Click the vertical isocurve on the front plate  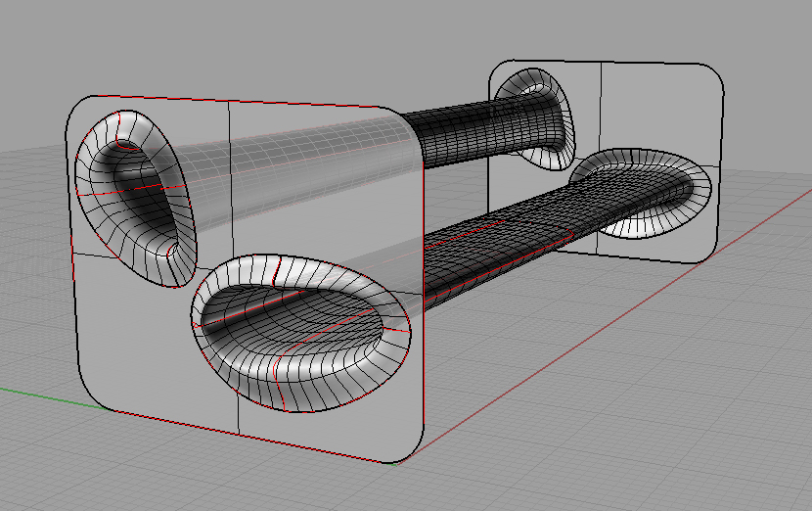pyautogui.click(x=235, y=401)
